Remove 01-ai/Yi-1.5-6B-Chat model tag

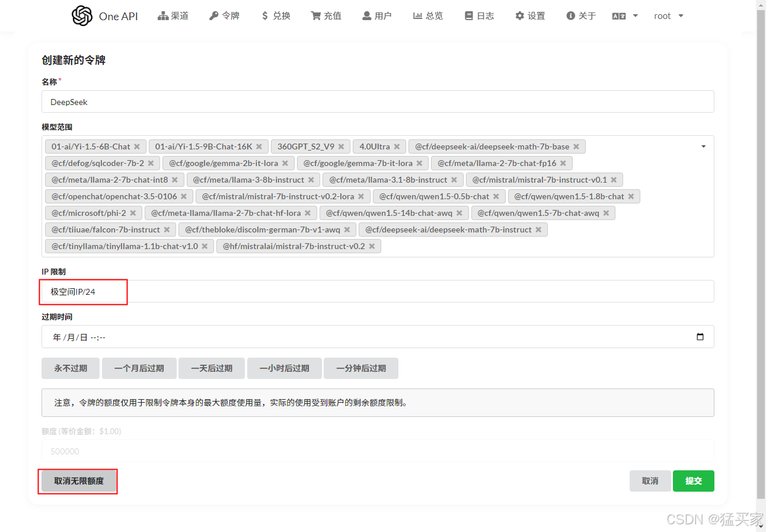[x=137, y=146]
